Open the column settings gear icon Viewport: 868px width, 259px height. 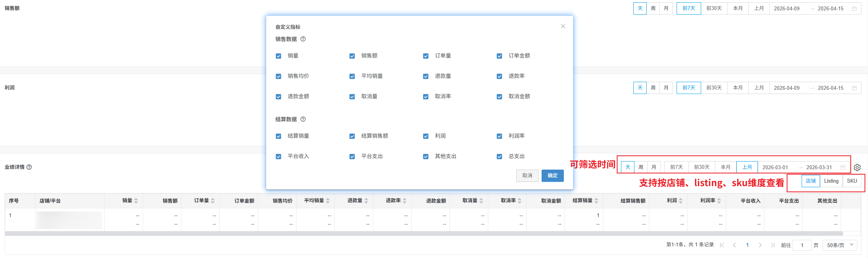point(857,167)
